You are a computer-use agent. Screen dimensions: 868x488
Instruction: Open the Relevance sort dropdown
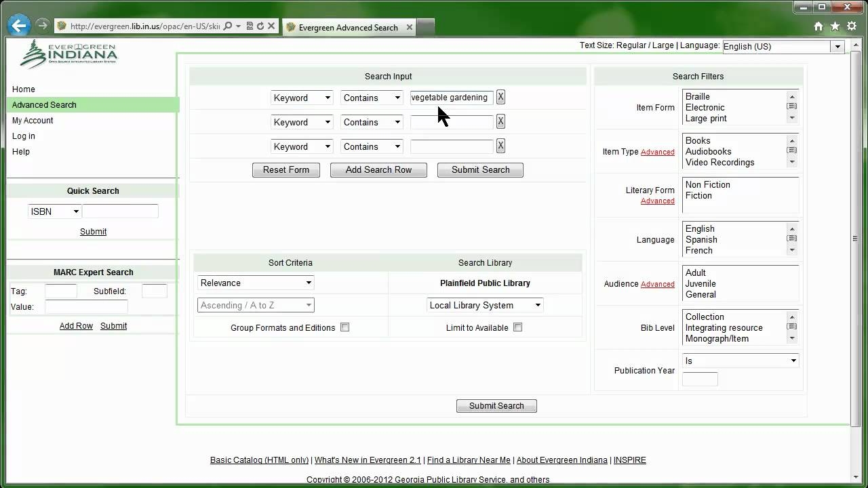(256, 283)
